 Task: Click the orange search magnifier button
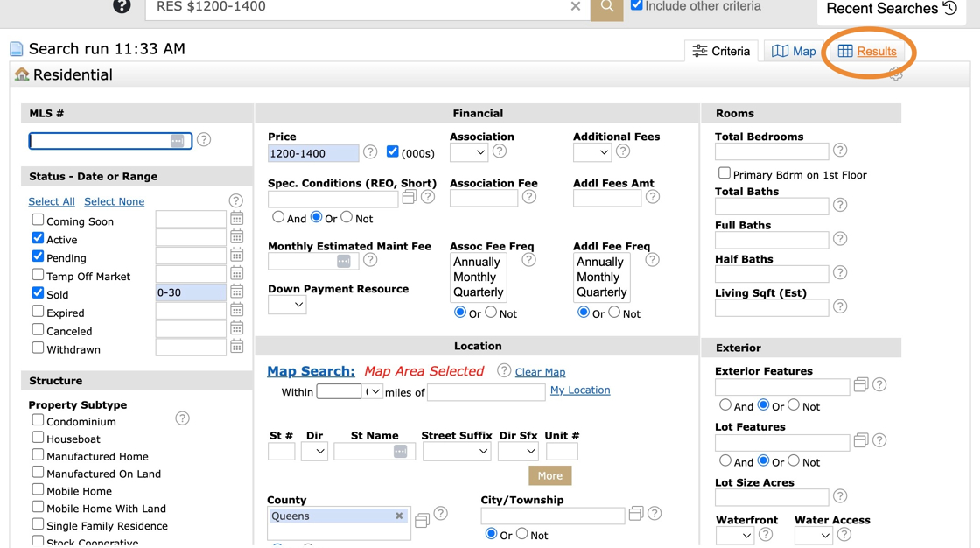pos(606,7)
